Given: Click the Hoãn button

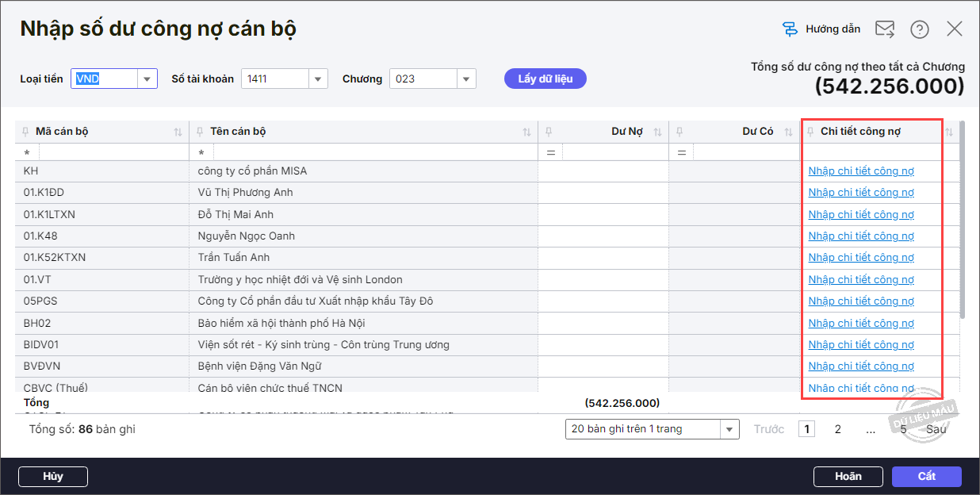Looking at the screenshot, I should [x=848, y=476].
